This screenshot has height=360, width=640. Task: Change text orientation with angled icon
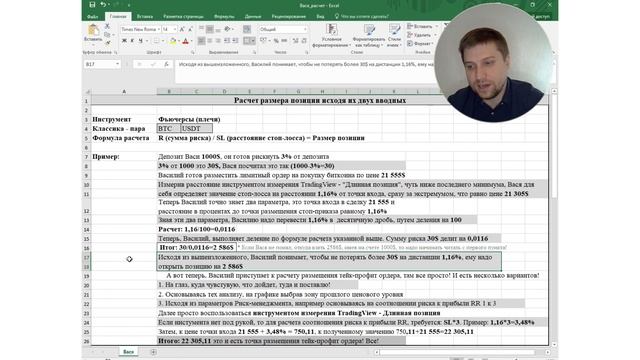coord(227,29)
